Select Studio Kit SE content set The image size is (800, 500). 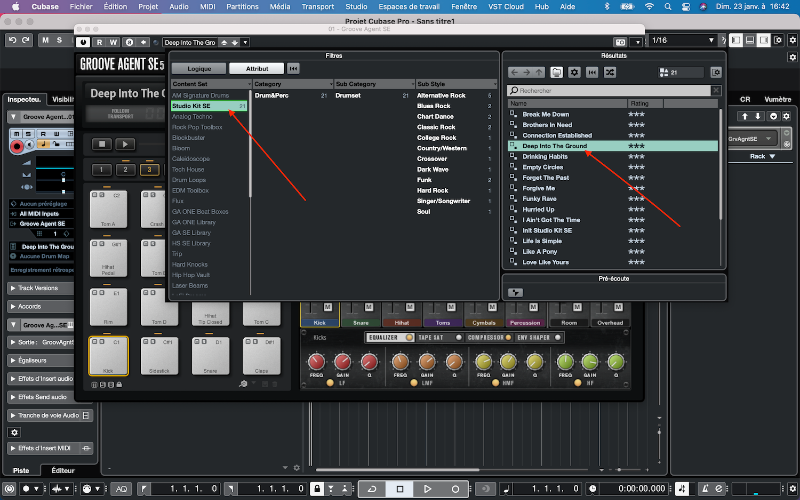pyautogui.click(x=209, y=106)
